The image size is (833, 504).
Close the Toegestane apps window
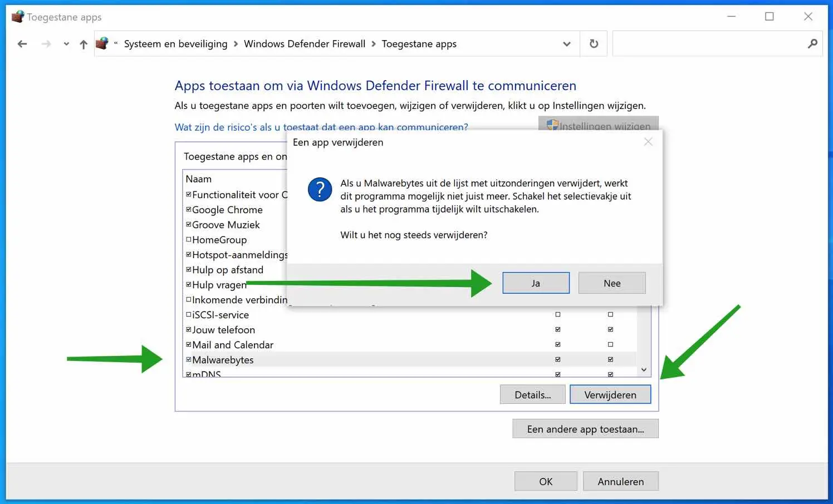tap(808, 17)
